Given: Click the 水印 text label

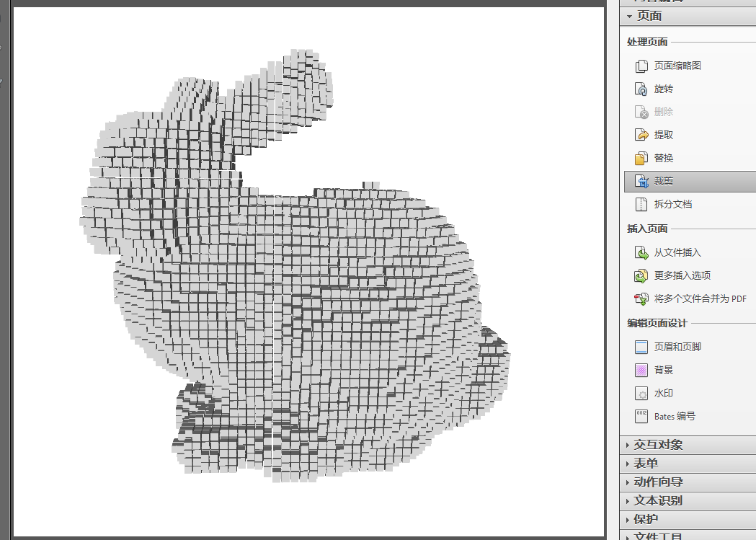Looking at the screenshot, I should (664, 393).
